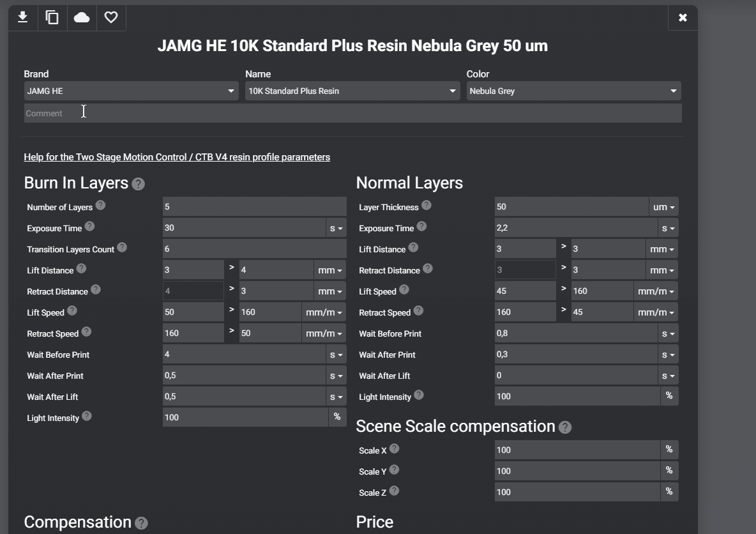Open Two Stage Motion Control help link
This screenshot has width=756, height=534.
[177, 157]
